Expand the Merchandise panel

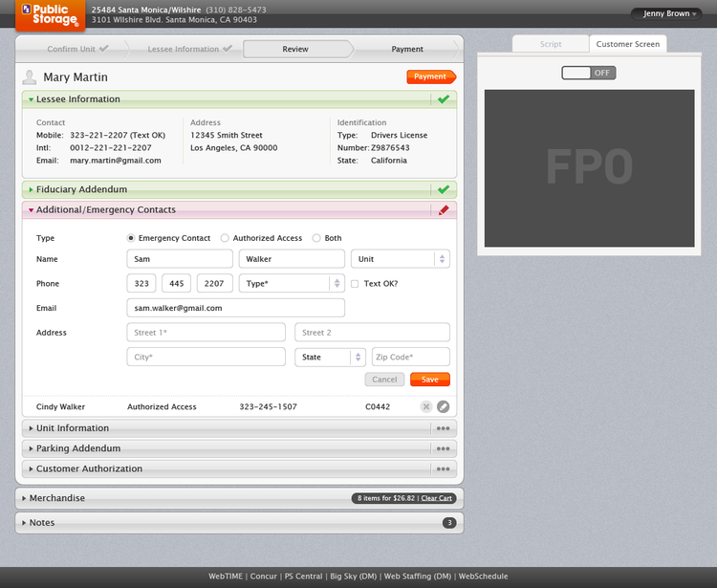[x=24, y=498]
